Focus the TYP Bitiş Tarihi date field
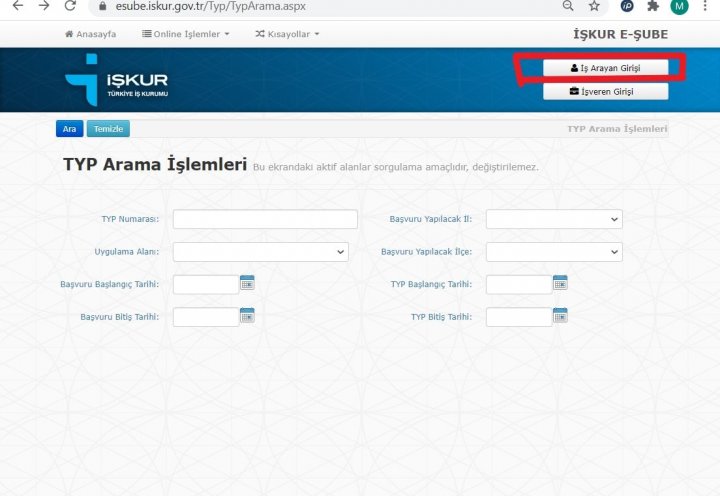The height and width of the screenshot is (496, 720). click(x=519, y=317)
